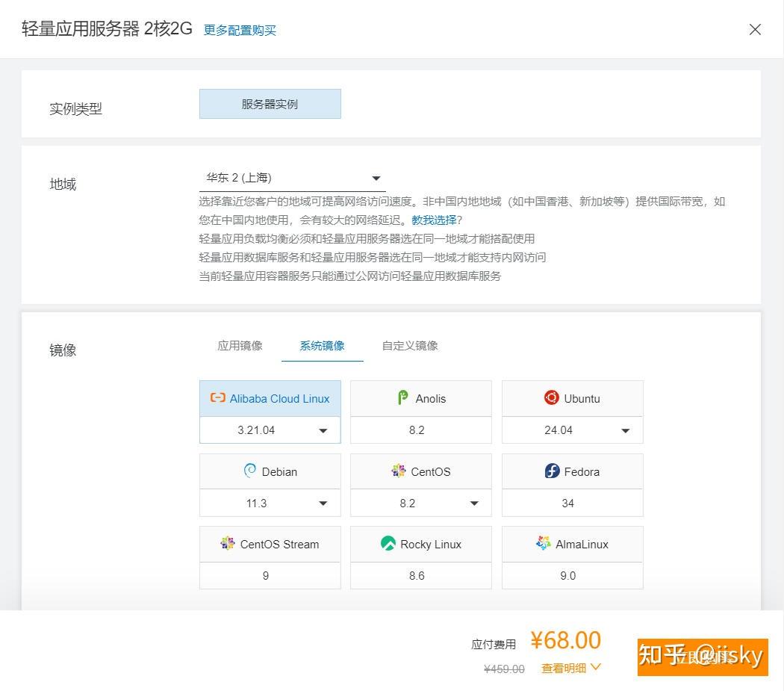Open the Ubuntu 24.04 version dropdown

(x=573, y=430)
